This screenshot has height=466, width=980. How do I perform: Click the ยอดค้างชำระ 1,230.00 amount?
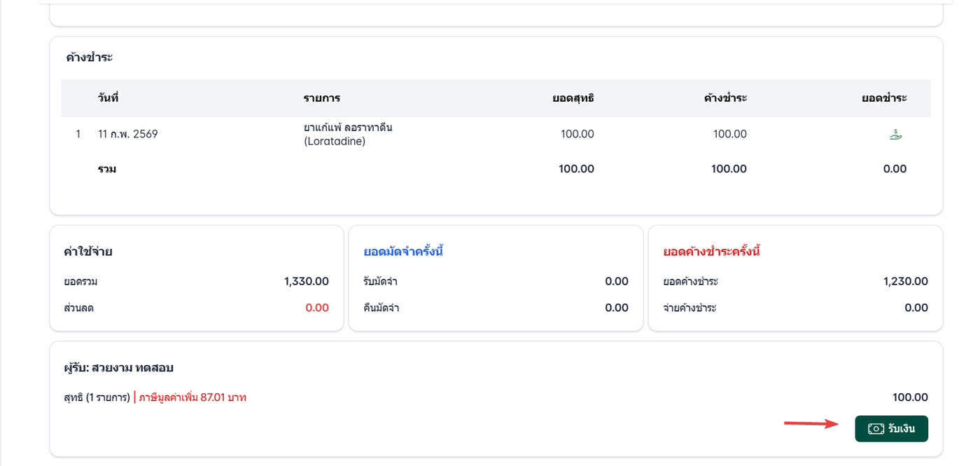click(906, 282)
